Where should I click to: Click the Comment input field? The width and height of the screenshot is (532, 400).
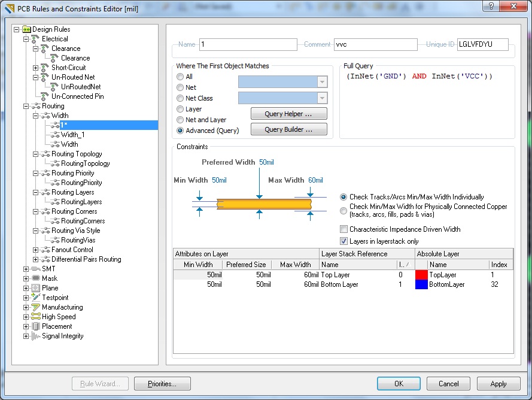pos(376,44)
